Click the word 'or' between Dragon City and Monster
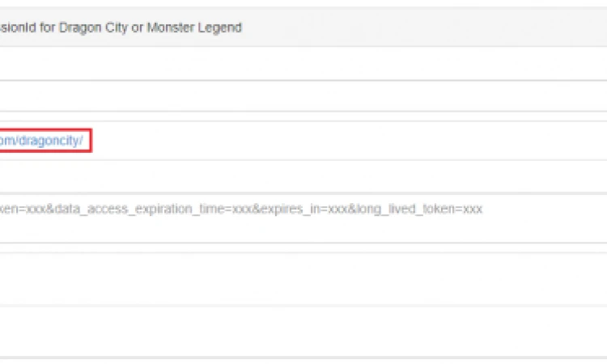Image resolution: width=607 pixels, height=364 pixels. [138, 28]
